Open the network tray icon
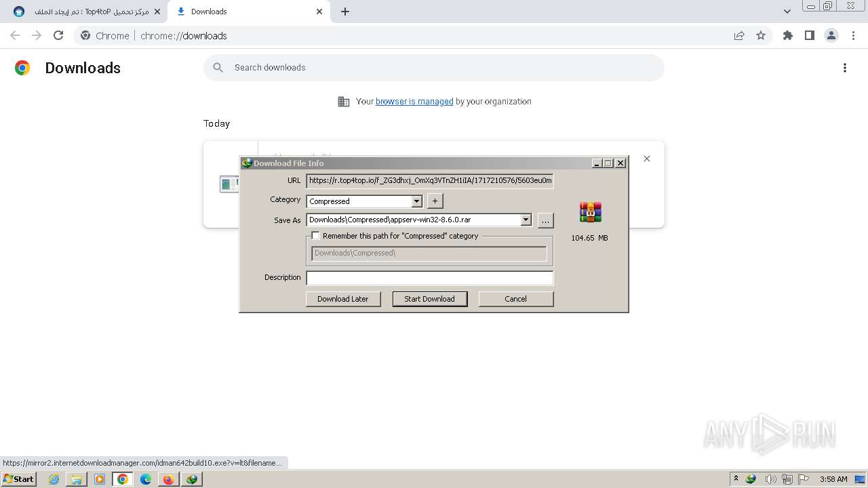The height and width of the screenshot is (488, 868). [x=787, y=479]
